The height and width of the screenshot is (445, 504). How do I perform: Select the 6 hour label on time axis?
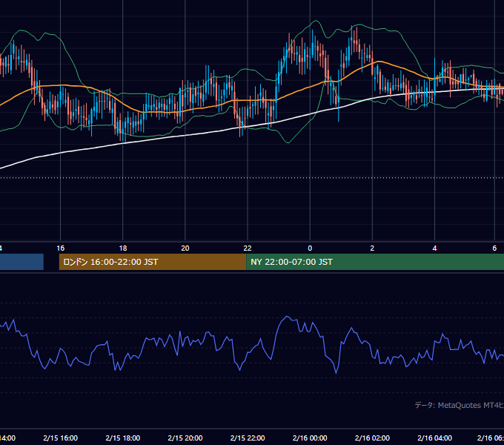pos(494,248)
